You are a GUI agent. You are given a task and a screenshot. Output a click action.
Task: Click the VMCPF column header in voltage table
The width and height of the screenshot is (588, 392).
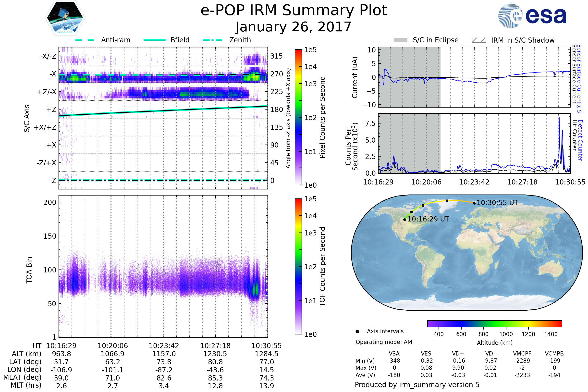(522, 354)
